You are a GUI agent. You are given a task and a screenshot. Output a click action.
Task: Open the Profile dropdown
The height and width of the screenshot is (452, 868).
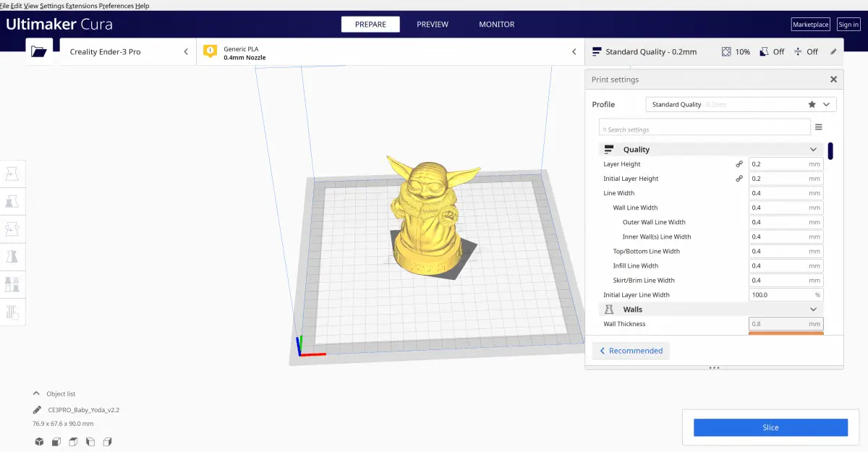[x=825, y=104]
